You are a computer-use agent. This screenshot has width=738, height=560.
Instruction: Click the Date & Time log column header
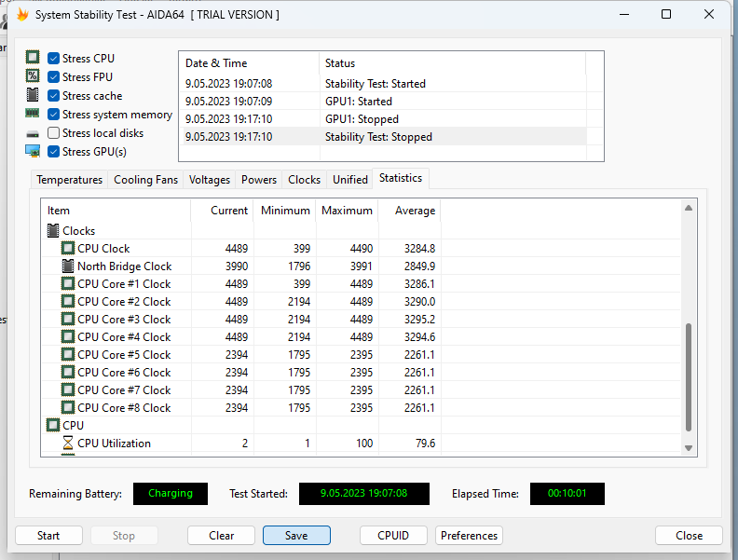click(x=249, y=63)
